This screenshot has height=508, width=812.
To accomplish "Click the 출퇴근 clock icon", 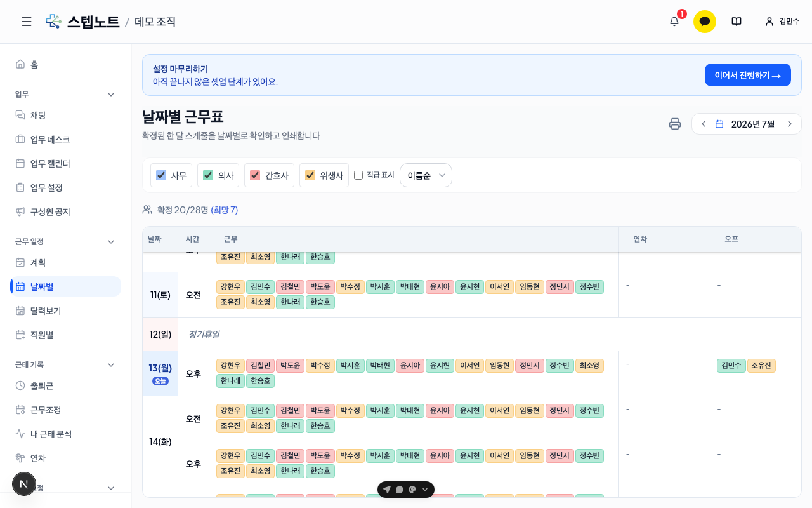I will click(20, 385).
